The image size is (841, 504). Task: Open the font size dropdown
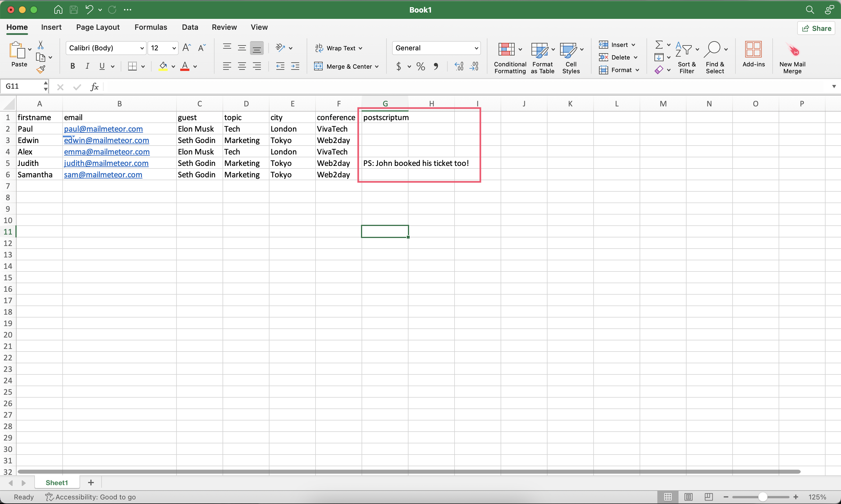coord(163,48)
